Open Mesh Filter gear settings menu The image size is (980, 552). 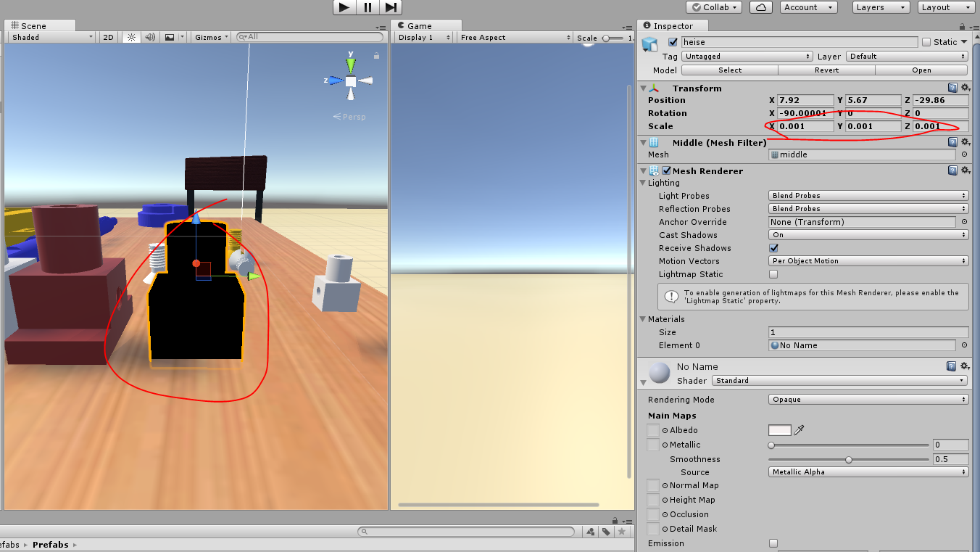click(965, 142)
